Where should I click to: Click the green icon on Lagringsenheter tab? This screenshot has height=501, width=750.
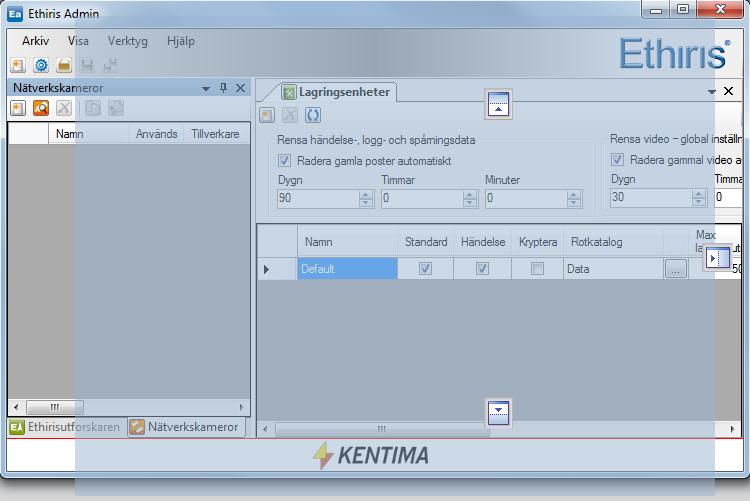[x=288, y=92]
